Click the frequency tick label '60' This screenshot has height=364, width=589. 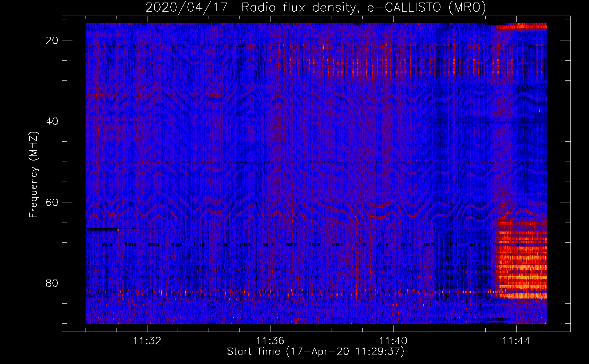click(52, 202)
